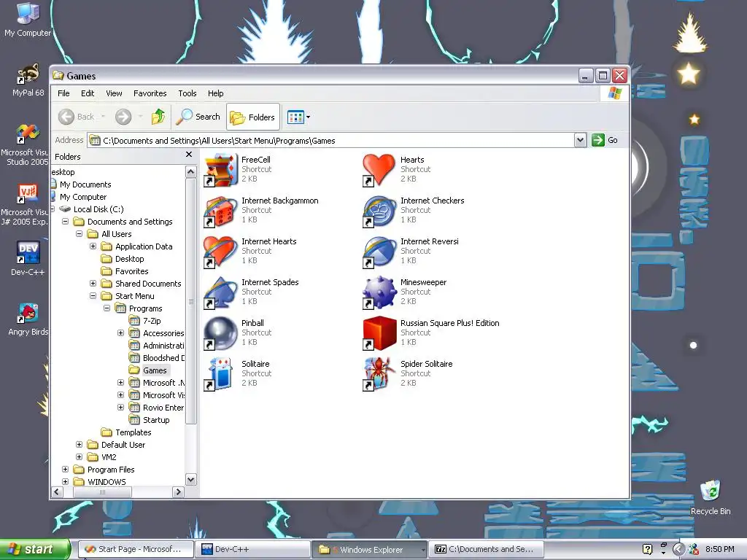
Task: Open the address bar dropdown arrow
Action: pos(580,140)
